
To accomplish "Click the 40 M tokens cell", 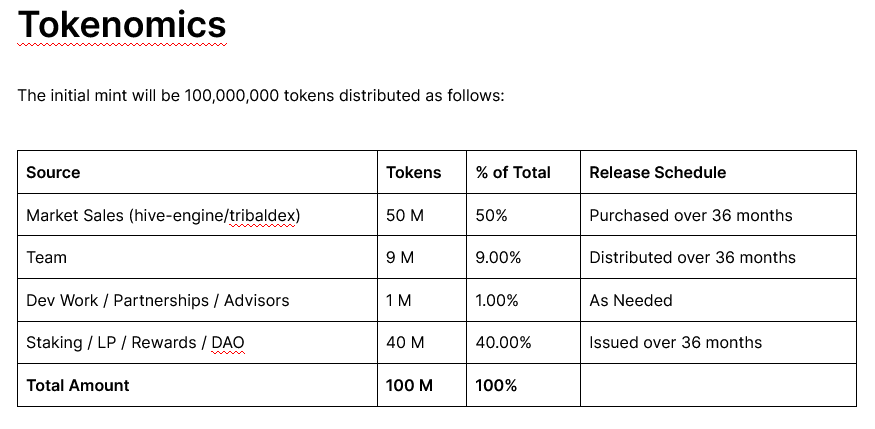I will click(x=422, y=343).
